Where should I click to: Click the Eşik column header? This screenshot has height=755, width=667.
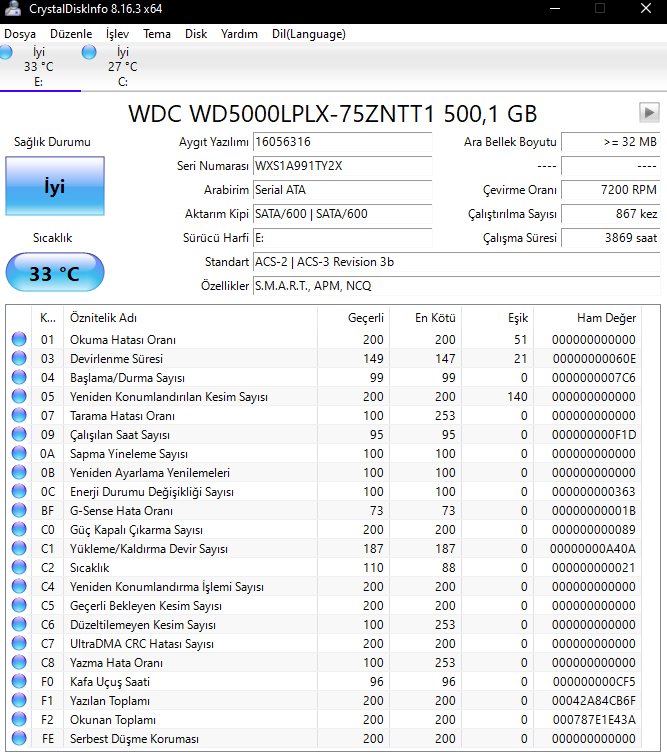coord(497,318)
